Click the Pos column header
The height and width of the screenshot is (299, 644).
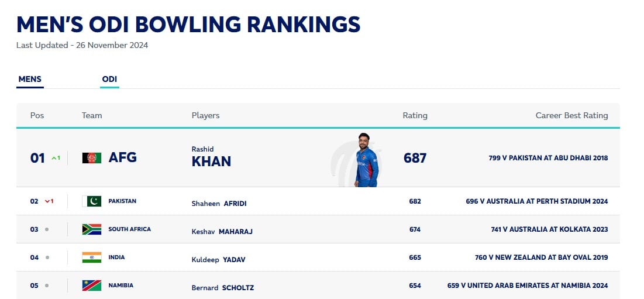[37, 116]
